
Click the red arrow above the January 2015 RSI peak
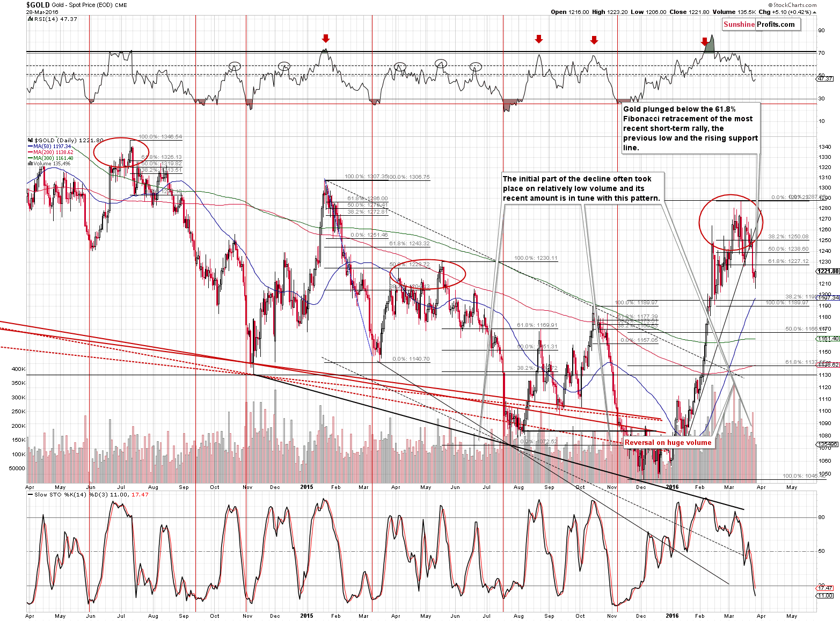(325, 38)
